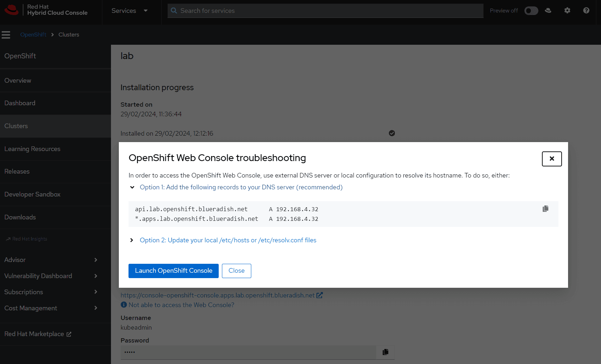
Task: Open console-openshift-console URL link
Action: [218, 295]
